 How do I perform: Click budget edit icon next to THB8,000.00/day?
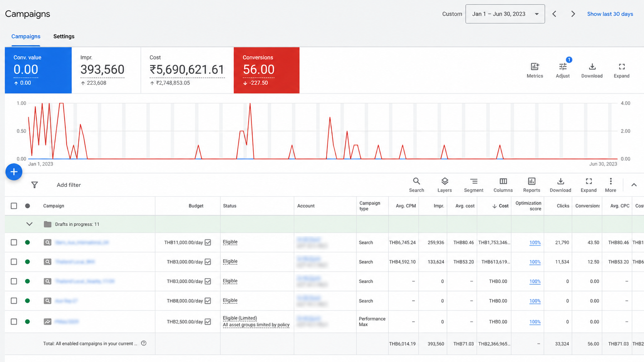click(x=208, y=301)
